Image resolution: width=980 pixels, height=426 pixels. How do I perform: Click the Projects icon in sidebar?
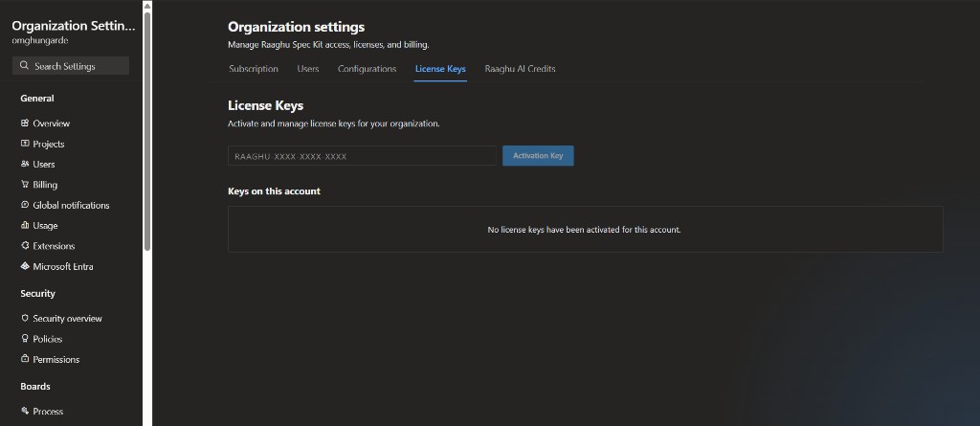pos(25,144)
